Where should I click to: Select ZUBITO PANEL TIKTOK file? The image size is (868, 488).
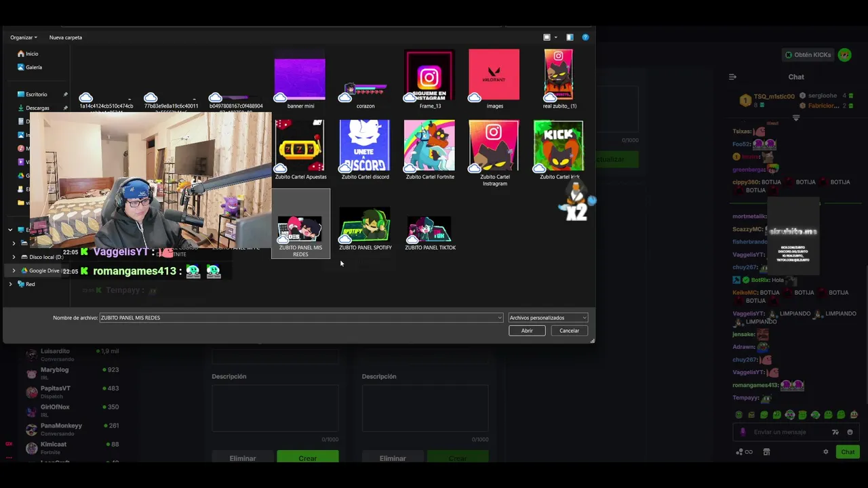click(430, 232)
